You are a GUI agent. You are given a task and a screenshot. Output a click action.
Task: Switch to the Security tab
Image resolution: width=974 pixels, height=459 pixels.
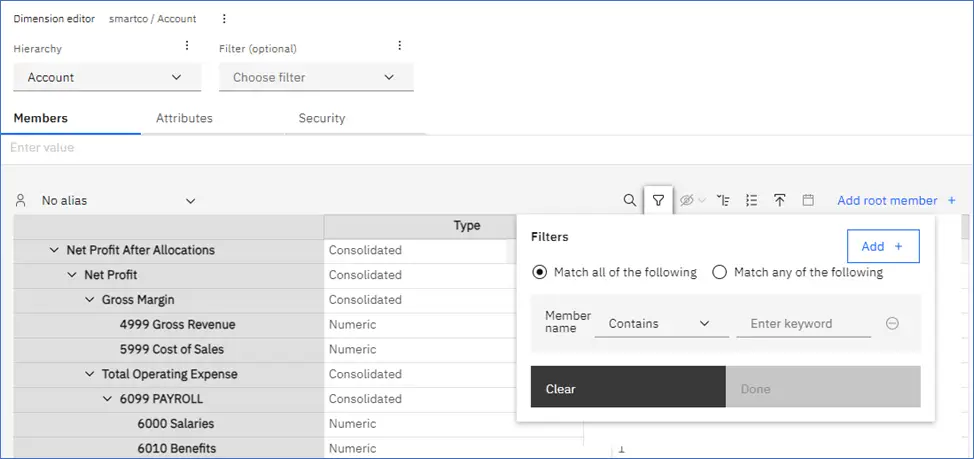point(322,118)
